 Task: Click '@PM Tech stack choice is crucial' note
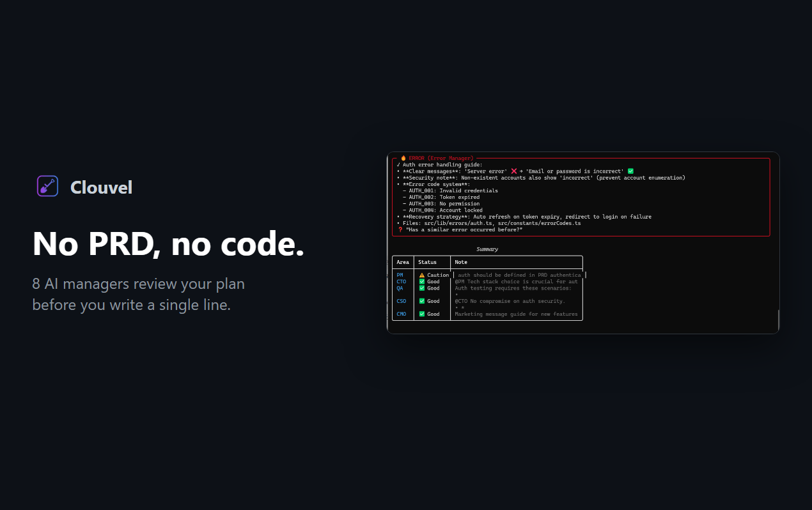(516, 282)
